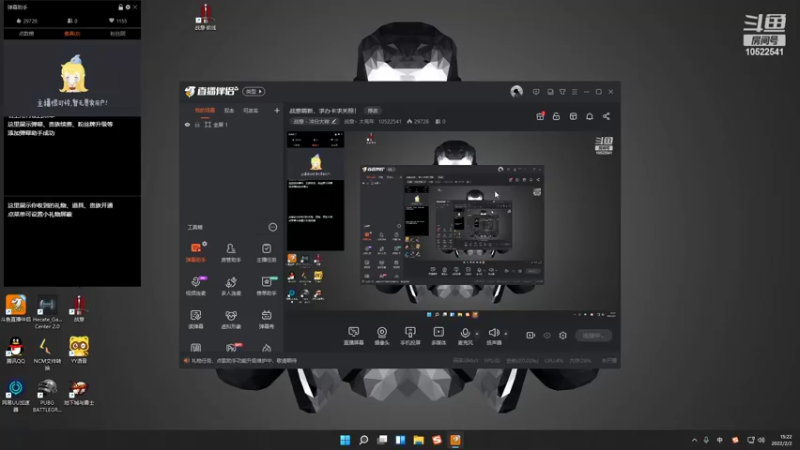Open the mode switch pill beside the logo

click(x=254, y=91)
